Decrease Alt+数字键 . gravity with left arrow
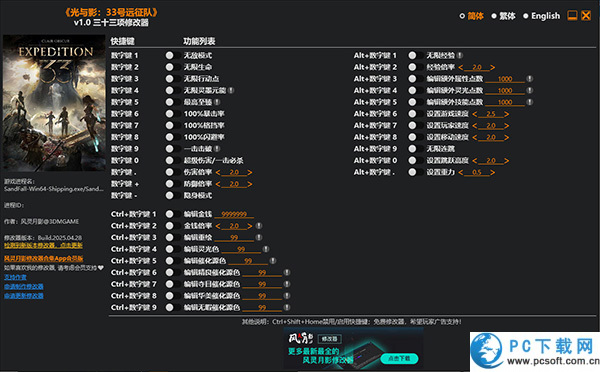The height and width of the screenshot is (372, 600). click(x=461, y=173)
